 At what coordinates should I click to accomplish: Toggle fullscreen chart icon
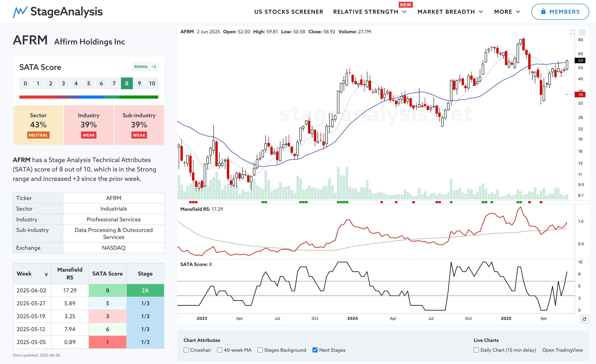[572, 32]
